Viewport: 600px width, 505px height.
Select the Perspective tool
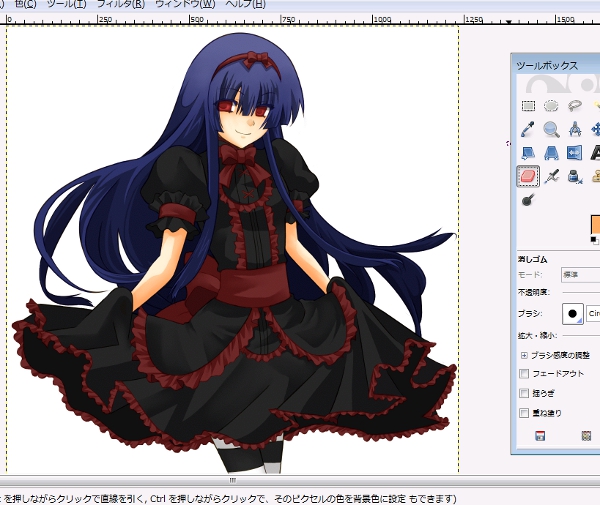[551, 153]
